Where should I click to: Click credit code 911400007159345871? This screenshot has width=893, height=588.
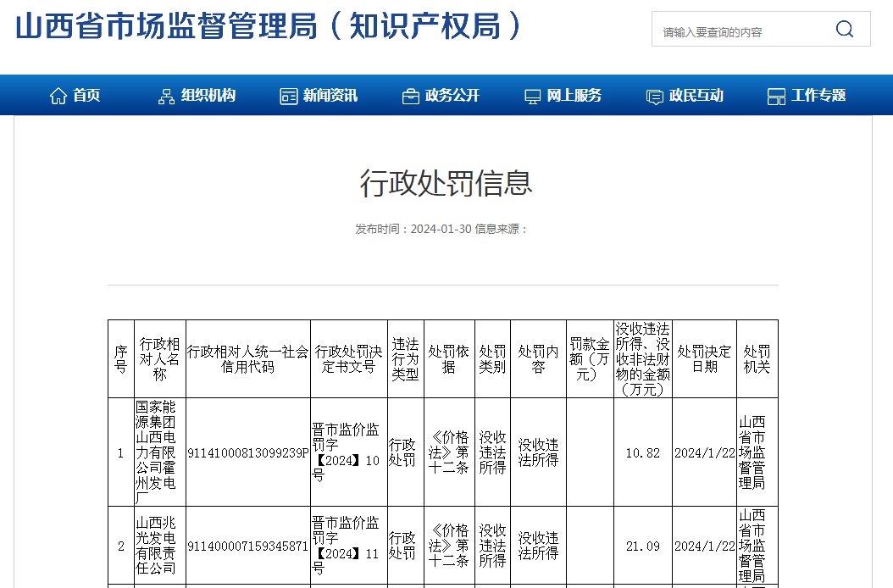pyautogui.click(x=247, y=546)
